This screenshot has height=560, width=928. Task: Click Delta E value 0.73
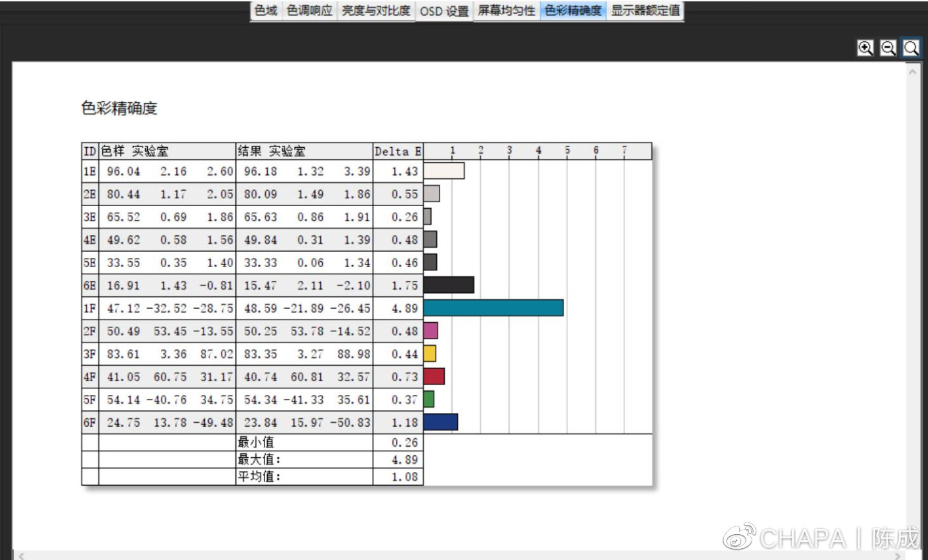point(405,377)
